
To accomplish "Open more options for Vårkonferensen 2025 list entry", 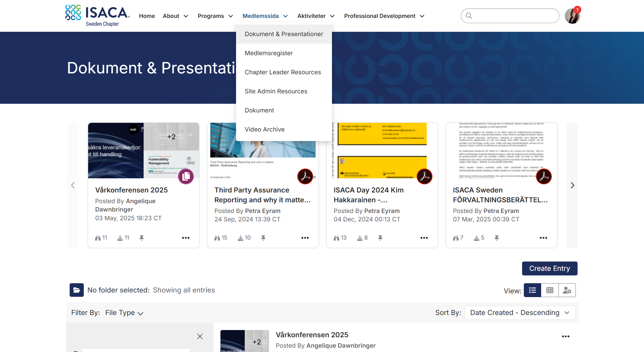I will click(x=566, y=336).
